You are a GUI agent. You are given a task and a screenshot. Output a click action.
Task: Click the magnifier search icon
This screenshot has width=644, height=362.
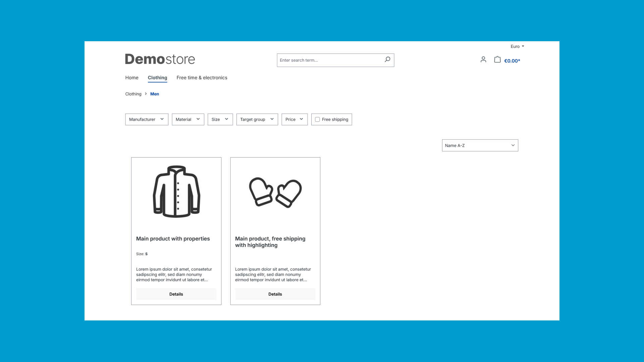tap(387, 60)
